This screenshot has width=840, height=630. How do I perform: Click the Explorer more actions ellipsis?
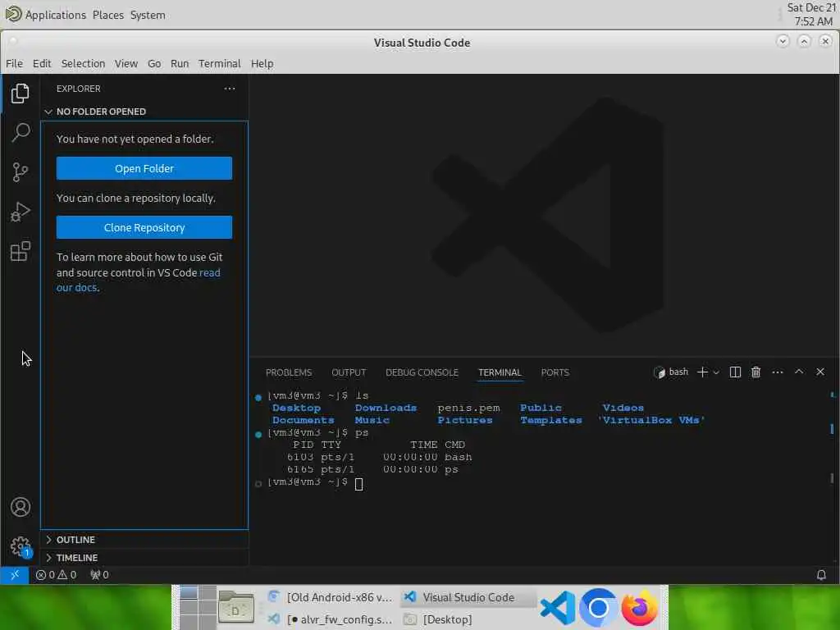pyautogui.click(x=230, y=89)
